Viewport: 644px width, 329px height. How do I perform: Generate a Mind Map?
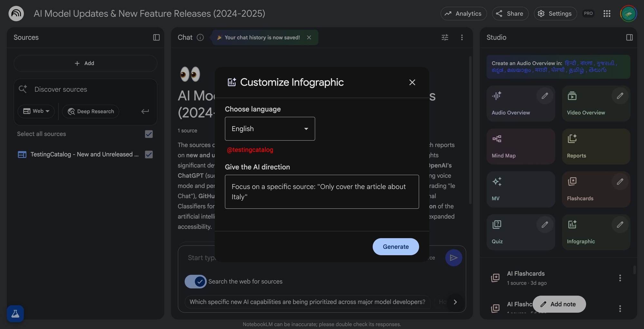coord(521,146)
